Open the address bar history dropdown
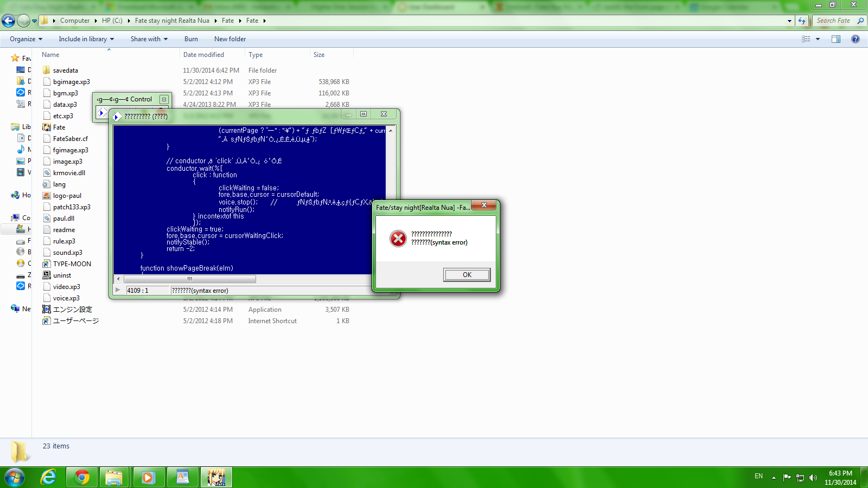 click(789, 21)
